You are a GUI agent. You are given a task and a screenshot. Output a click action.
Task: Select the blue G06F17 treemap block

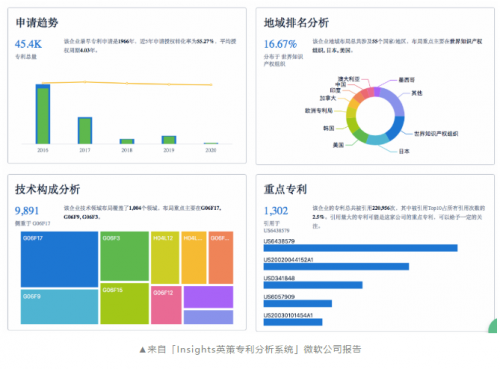[60, 259]
